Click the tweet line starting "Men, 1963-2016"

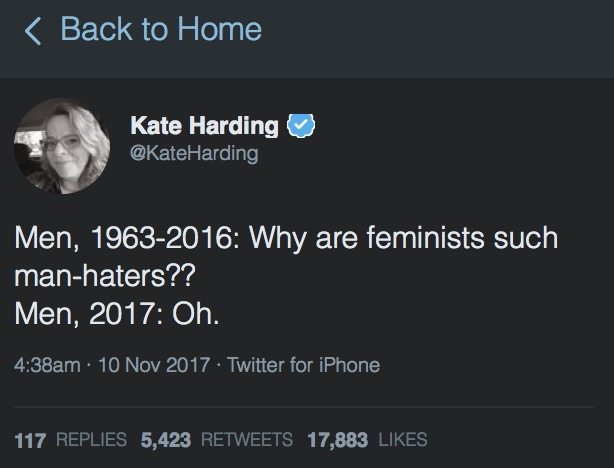pos(285,240)
